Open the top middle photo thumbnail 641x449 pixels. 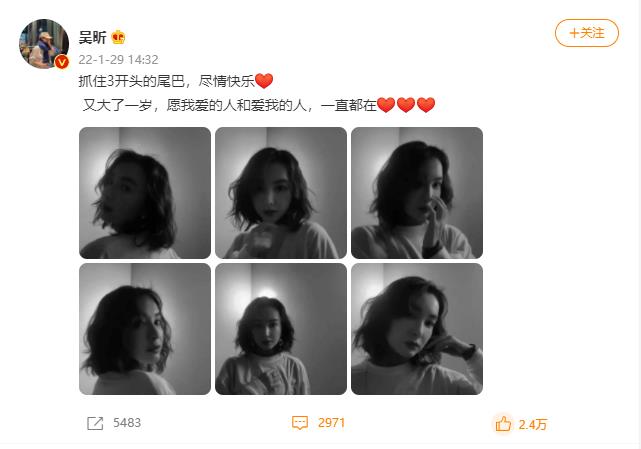281,193
